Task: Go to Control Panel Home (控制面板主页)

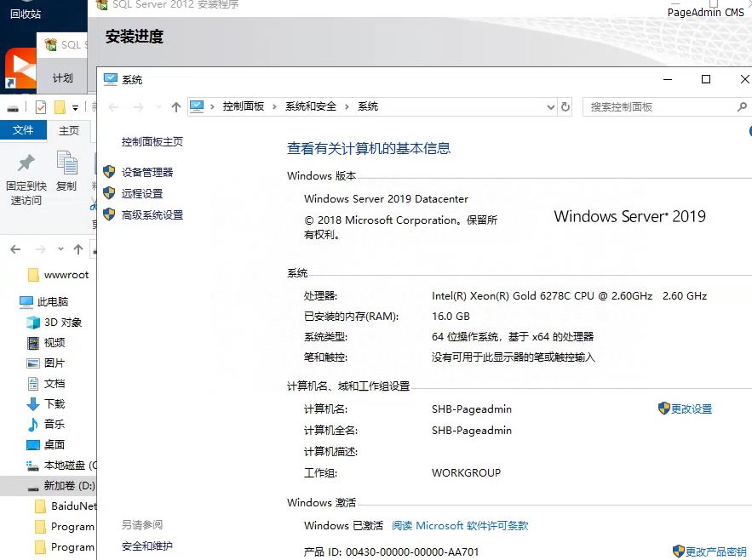Action: tap(152, 142)
